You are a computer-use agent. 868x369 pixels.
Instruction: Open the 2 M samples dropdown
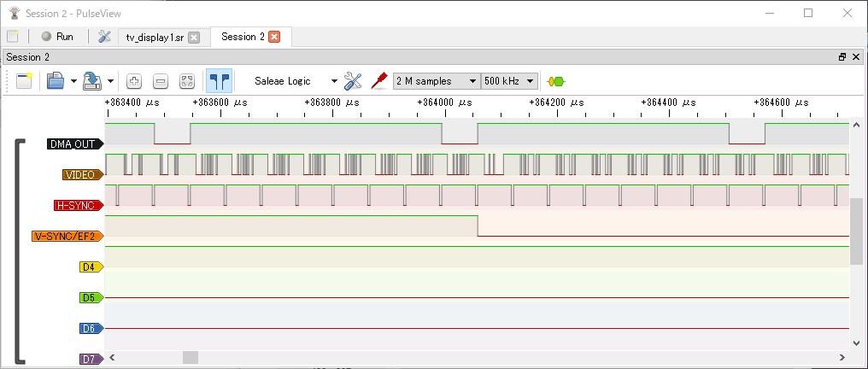point(436,81)
